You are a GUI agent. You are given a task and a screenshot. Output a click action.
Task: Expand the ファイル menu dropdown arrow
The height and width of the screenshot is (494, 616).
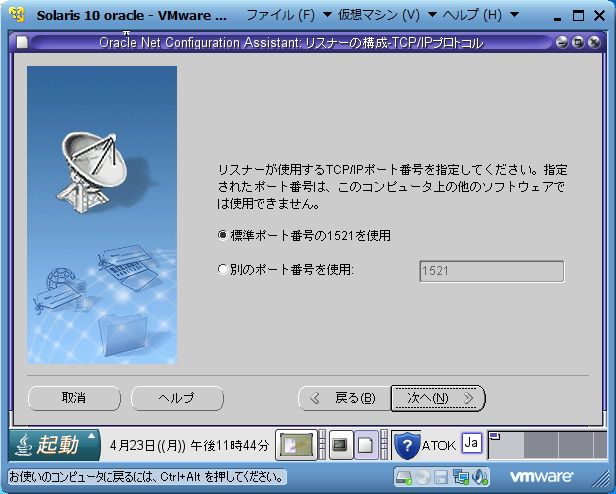(327, 15)
